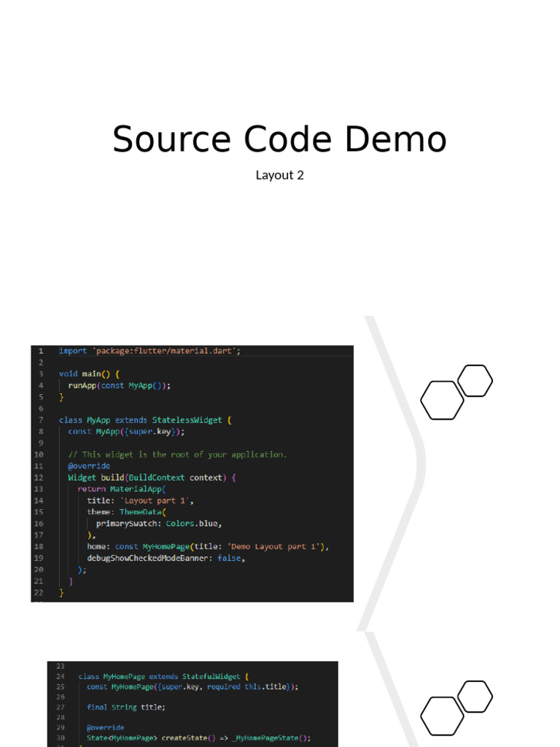
Task: Click the 'final String title;' line
Action: point(125,707)
